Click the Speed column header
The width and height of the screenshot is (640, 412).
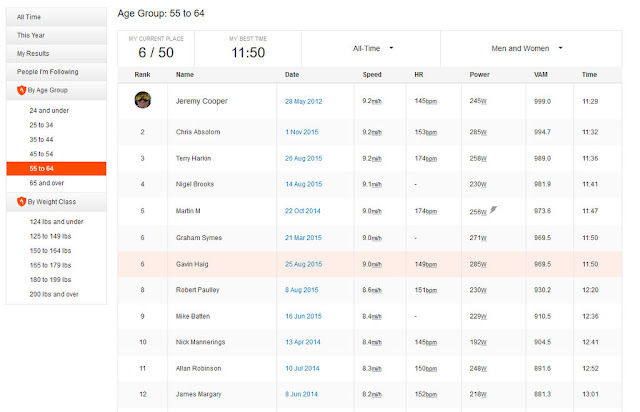click(371, 74)
